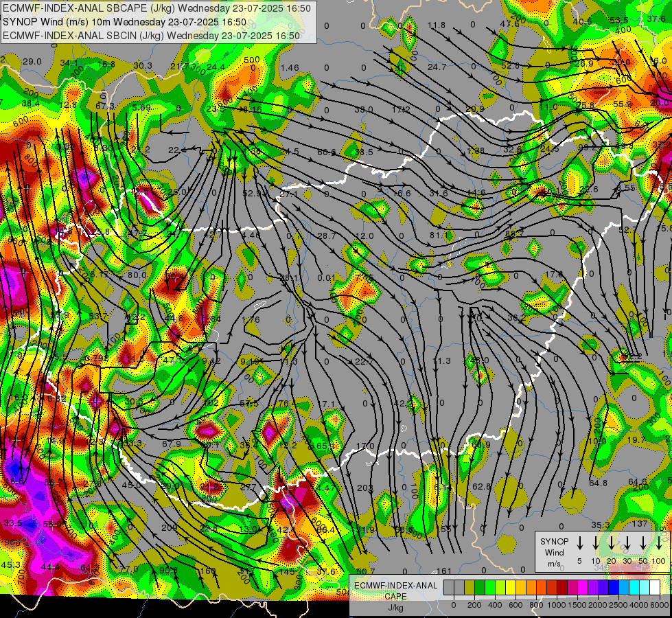
Task: Click the map value 44.4
Action: 50,567
